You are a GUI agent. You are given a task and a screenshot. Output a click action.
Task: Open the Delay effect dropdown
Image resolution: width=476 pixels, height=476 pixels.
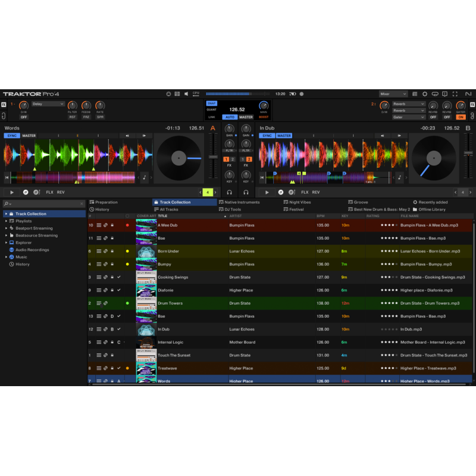pos(48,104)
